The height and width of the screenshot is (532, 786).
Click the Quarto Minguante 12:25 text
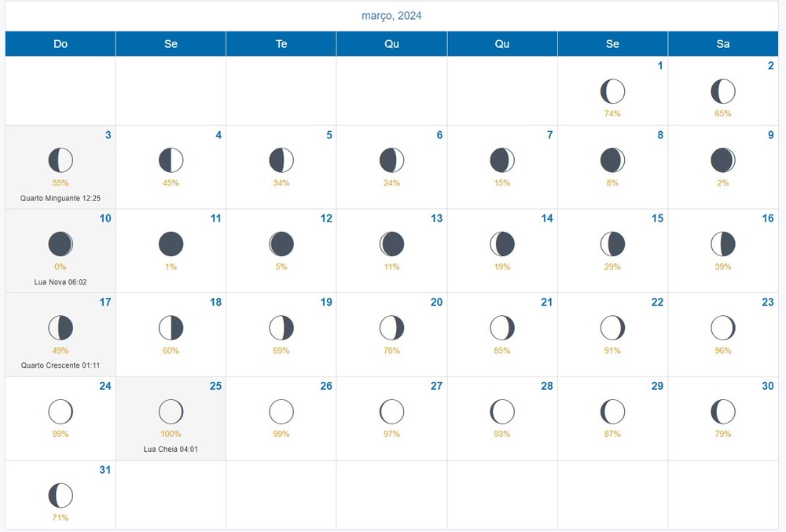pyautogui.click(x=61, y=198)
